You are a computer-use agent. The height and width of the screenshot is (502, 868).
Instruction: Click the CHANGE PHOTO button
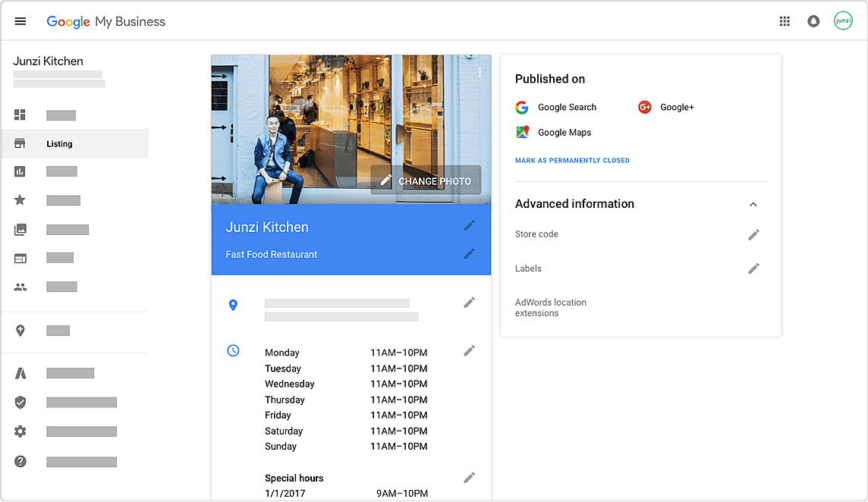(426, 180)
